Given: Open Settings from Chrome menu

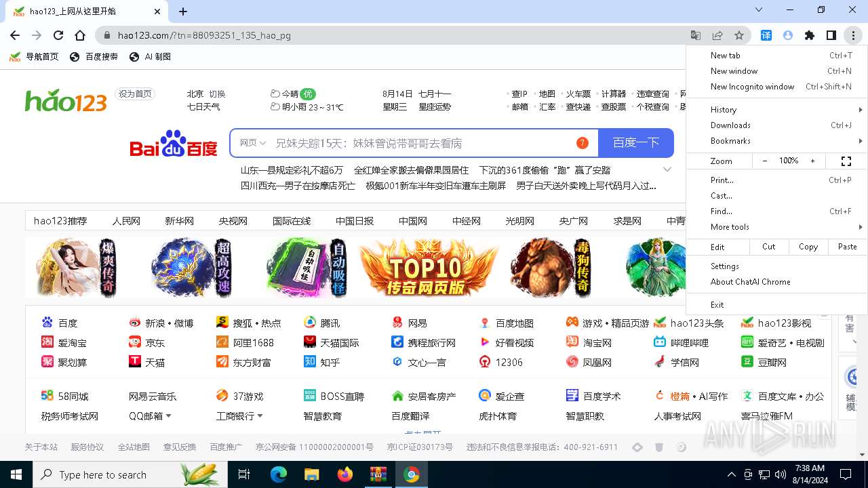Looking at the screenshot, I should [x=776, y=266].
